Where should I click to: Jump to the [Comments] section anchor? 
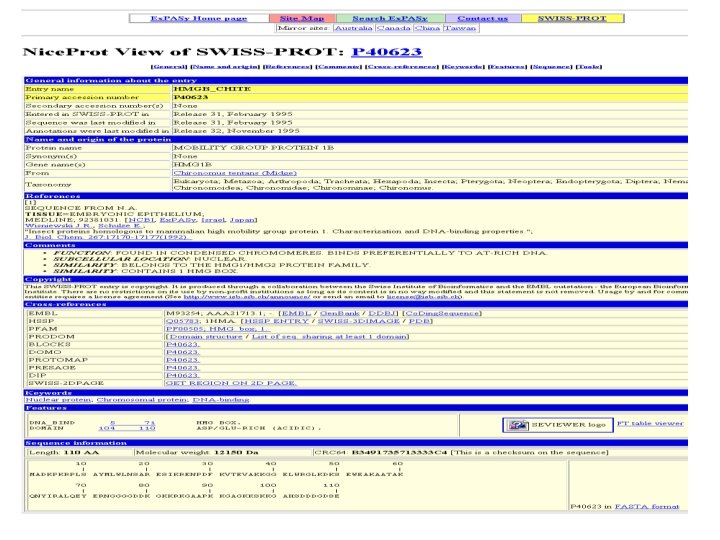[x=338, y=67]
